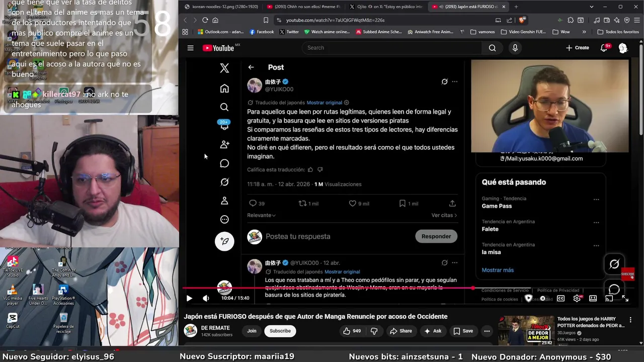Dislike the video with thumbs down
This screenshot has width=644, height=362.
(374, 331)
